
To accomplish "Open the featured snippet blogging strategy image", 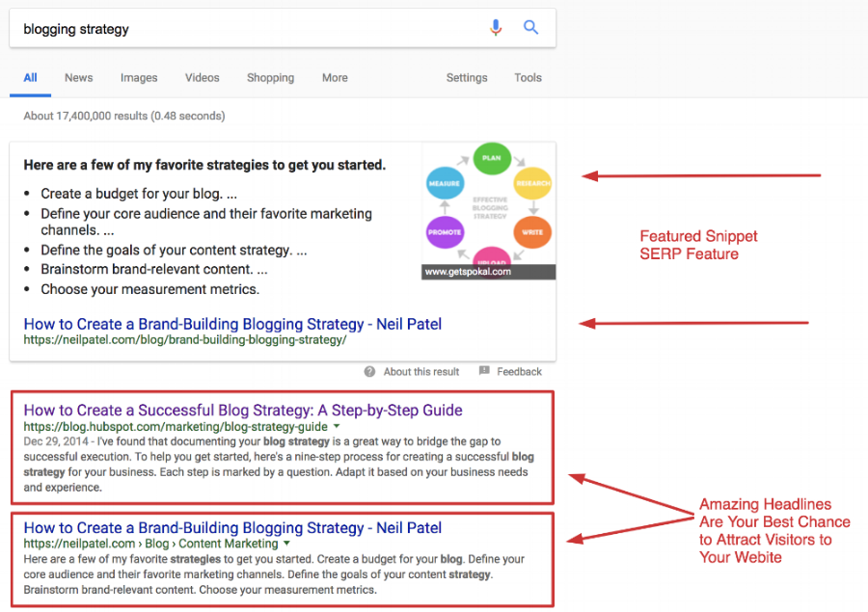I will tap(489, 210).
